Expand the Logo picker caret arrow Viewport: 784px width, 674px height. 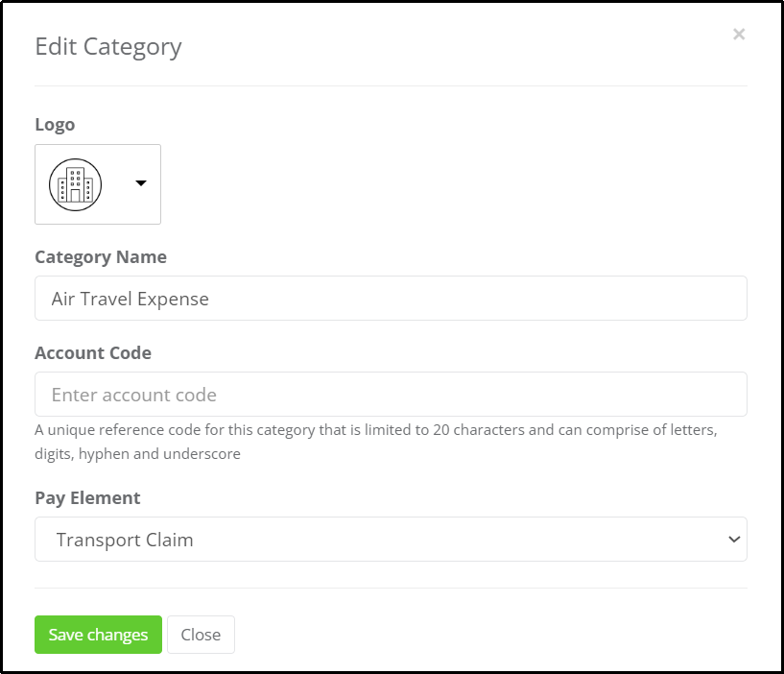click(x=141, y=183)
